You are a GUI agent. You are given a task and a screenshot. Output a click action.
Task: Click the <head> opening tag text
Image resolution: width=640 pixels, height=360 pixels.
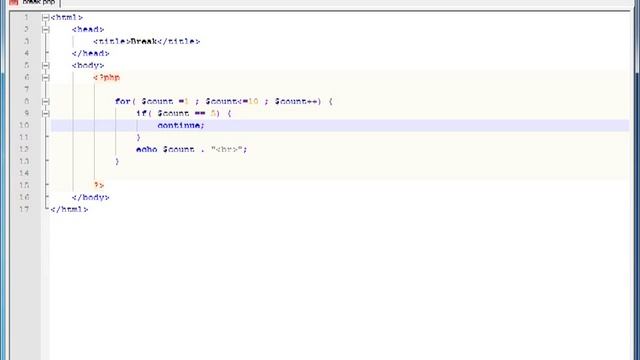(x=88, y=29)
